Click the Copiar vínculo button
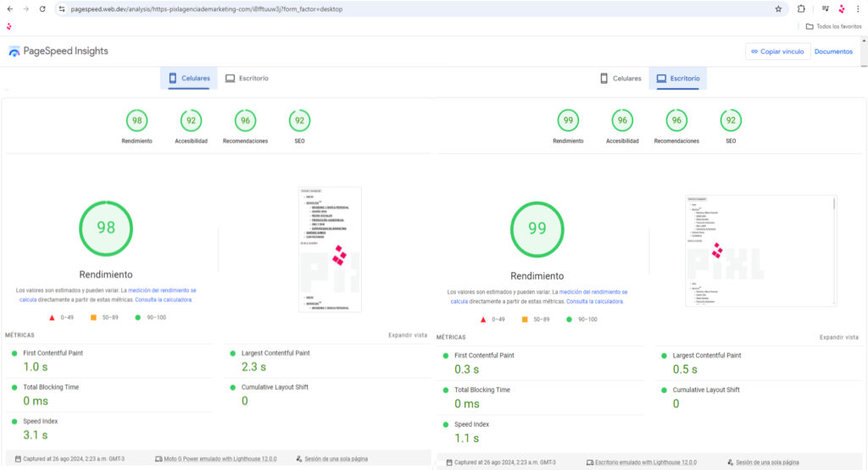Viewport: 868px width, 470px height. (x=778, y=52)
